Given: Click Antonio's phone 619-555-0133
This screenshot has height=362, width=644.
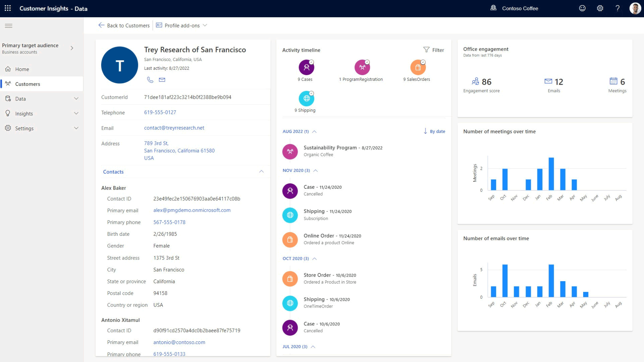Looking at the screenshot, I should [x=169, y=354].
